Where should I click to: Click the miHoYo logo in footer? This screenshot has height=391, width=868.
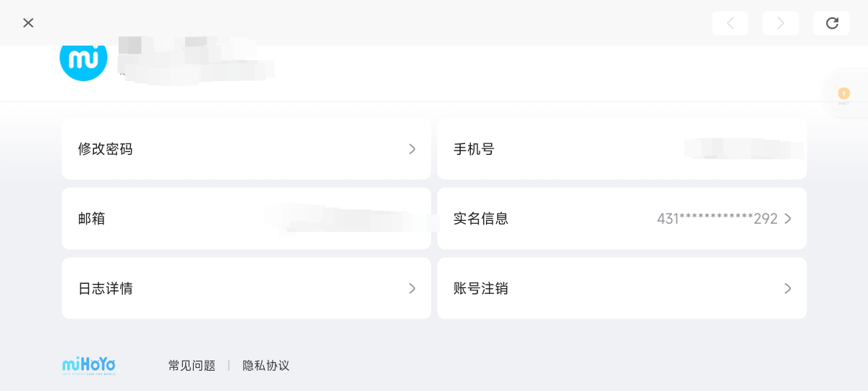pyautogui.click(x=89, y=365)
